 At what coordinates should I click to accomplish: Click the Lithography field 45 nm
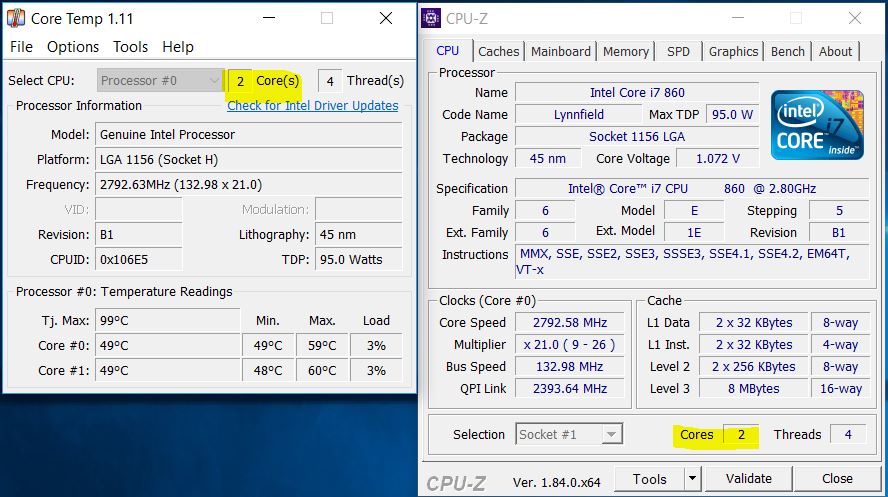358,234
